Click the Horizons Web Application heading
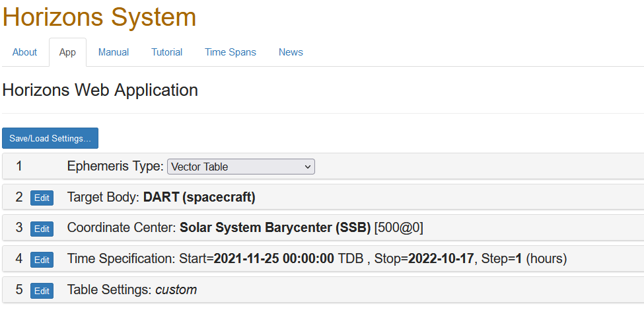Image resolution: width=644 pixels, height=310 pixels. (100, 90)
